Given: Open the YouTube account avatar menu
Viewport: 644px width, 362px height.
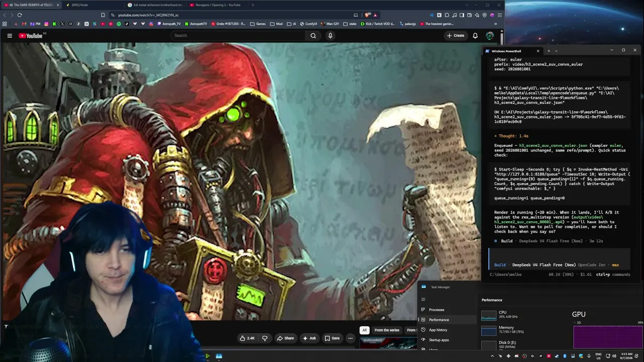Looking at the screenshot, I should [490, 36].
